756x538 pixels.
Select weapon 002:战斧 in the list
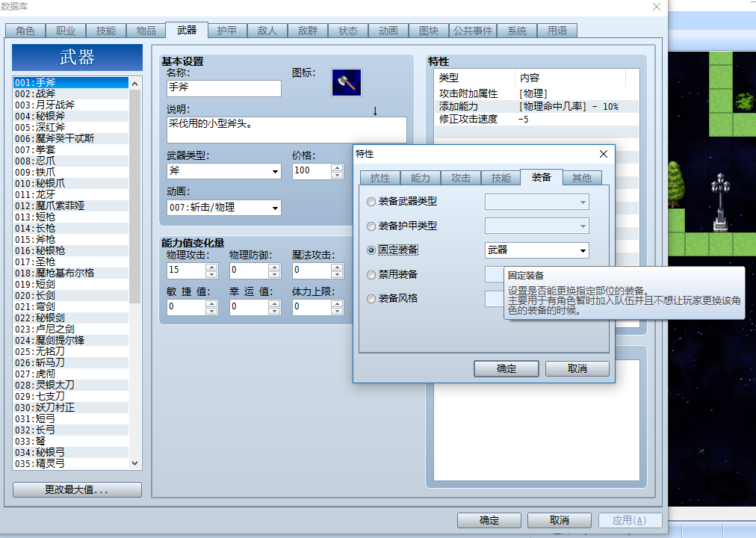(71, 93)
